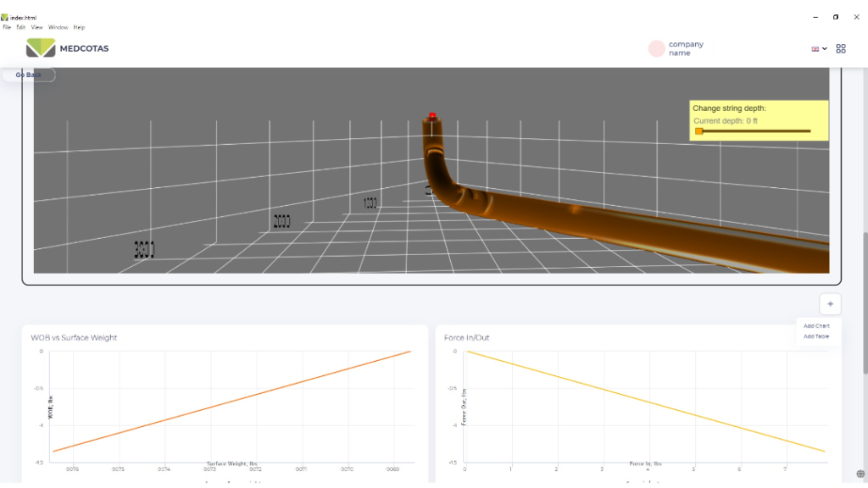Click the Medcotas logo icon

(40, 48)
